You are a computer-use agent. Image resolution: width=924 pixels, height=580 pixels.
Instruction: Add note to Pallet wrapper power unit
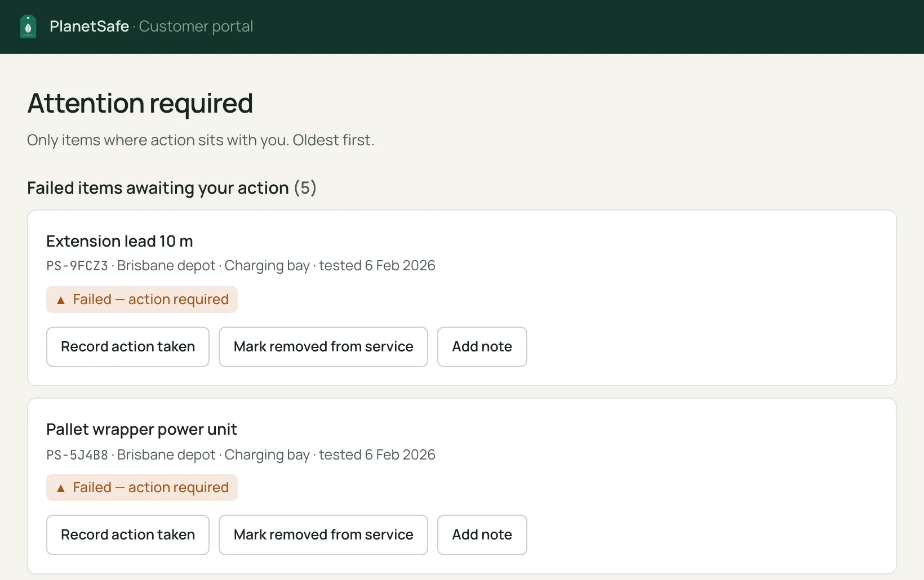tap(482, 535)
